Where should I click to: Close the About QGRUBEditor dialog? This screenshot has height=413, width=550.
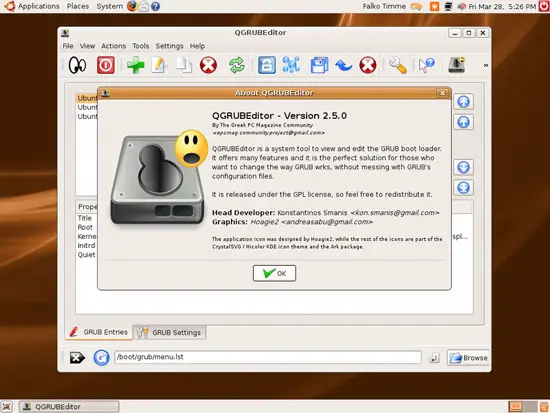click(442, 93)
